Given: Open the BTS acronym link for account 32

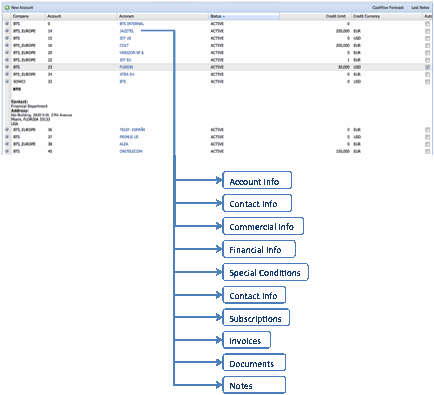Looking at the screenshot, I should (123, 82).
